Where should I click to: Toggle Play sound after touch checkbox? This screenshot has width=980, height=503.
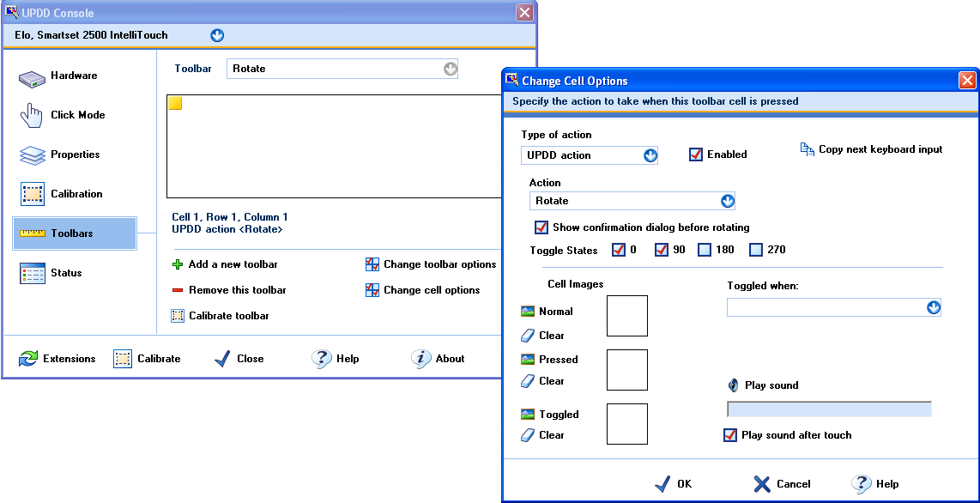click(x=730, y=435)
